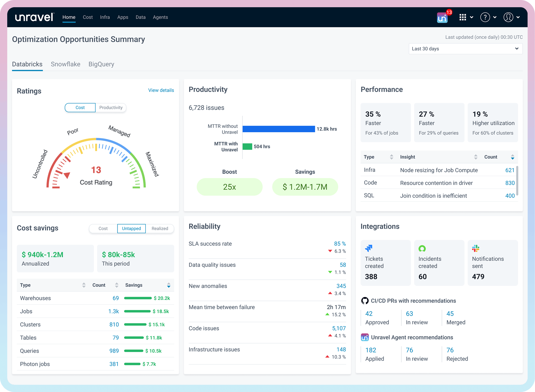This screenshot has width=535, height=392.
Task: Open the 42 Approved PRs link
Action: coord(369,314)
